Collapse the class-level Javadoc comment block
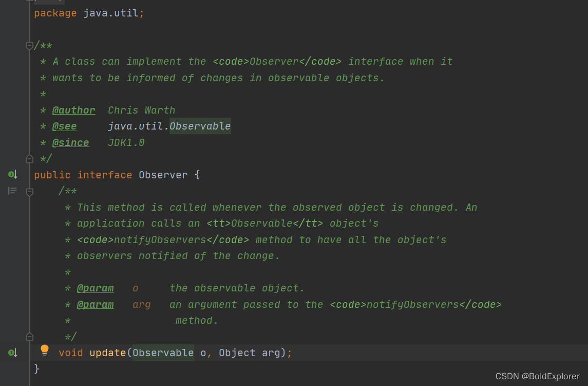The width and height of the screenshot is (588, 386). [x=29, y=45]
